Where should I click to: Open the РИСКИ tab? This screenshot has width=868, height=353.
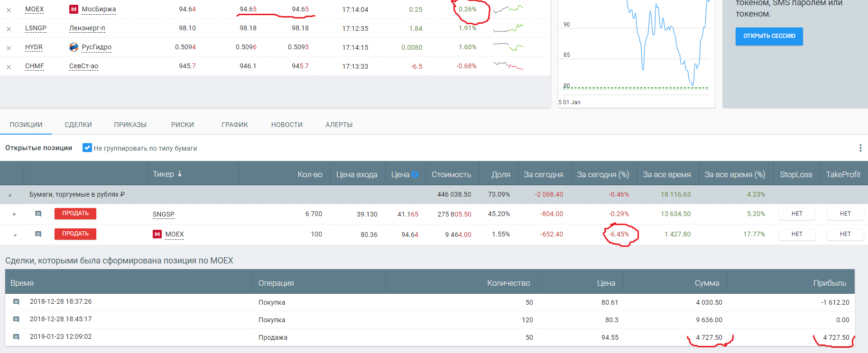(183, 125)
